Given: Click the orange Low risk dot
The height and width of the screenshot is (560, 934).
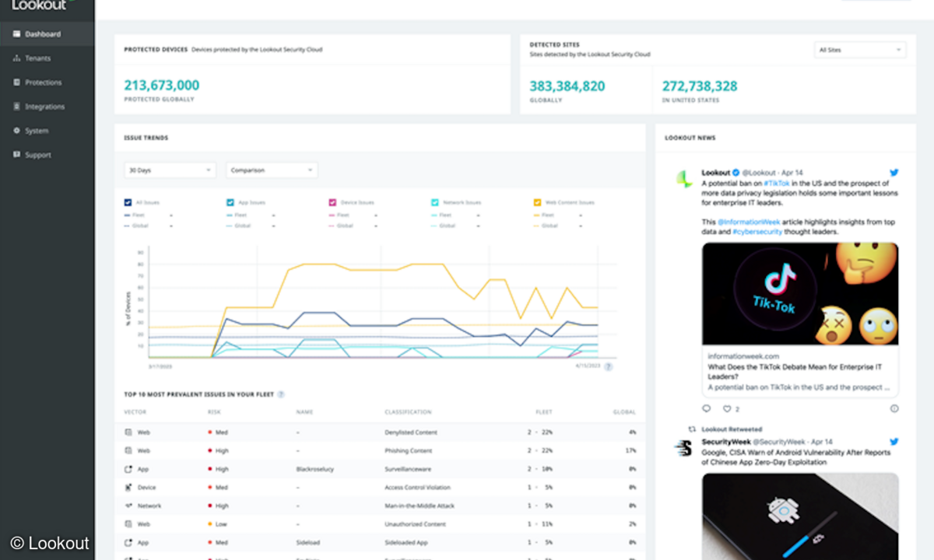Looking at the screenshot, I should [x=210, y=524].
